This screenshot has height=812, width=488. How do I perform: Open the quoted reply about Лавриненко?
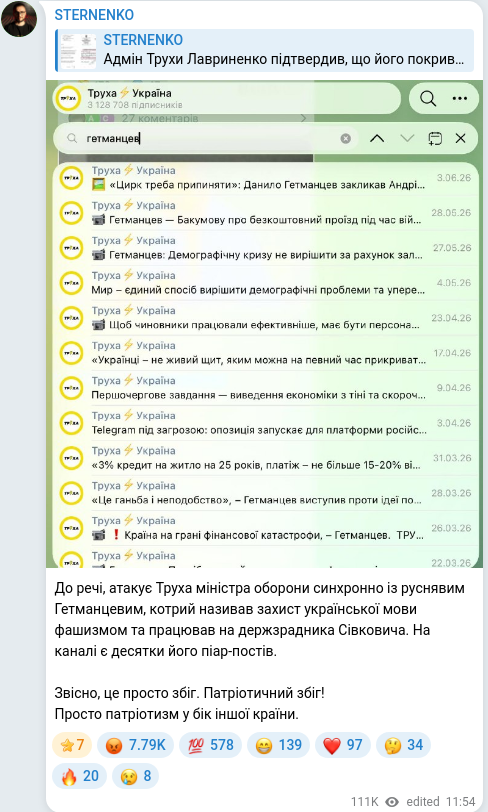264,50
